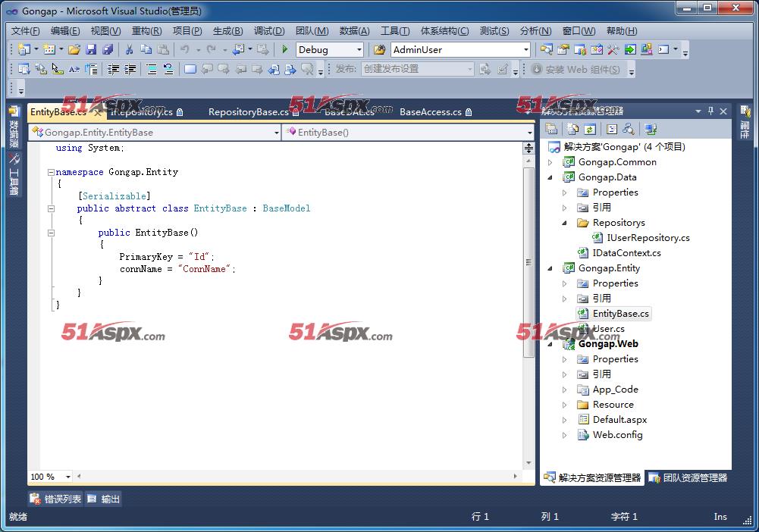This screenshot has height=532, width=759.
Task: Click Properties icon in Solution Explorer toolbar
Action: coord(551,129)
